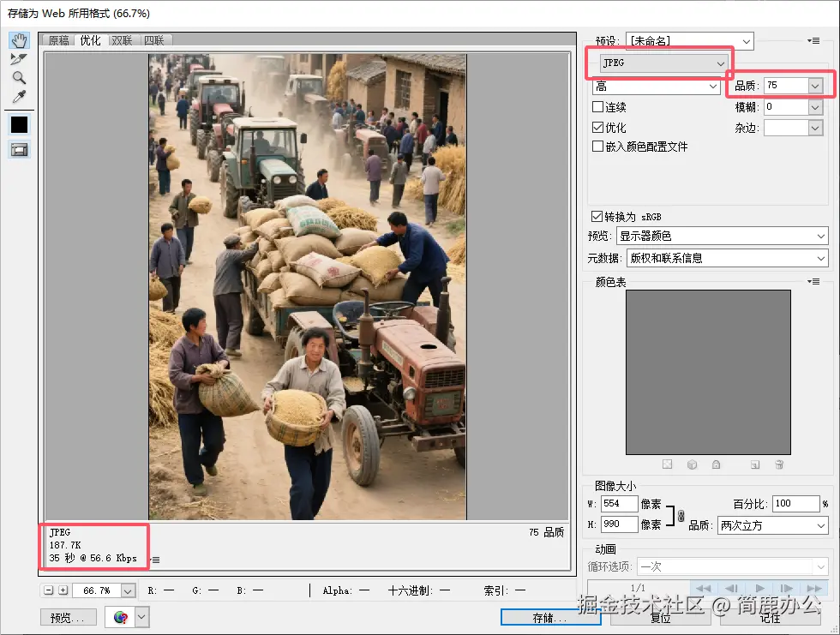The width and height of the screenshot is (840, 635).
Task: Click the gray color table area
Action: tap(708, 372)
